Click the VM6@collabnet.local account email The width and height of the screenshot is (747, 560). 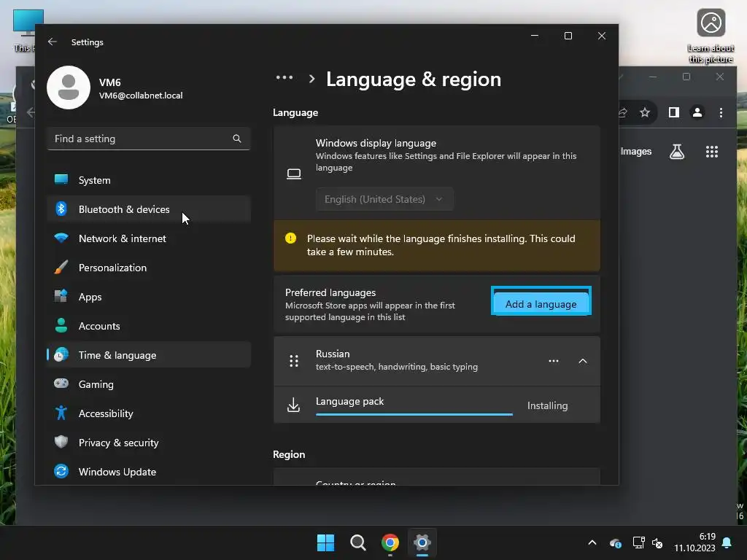pos(141,96)
